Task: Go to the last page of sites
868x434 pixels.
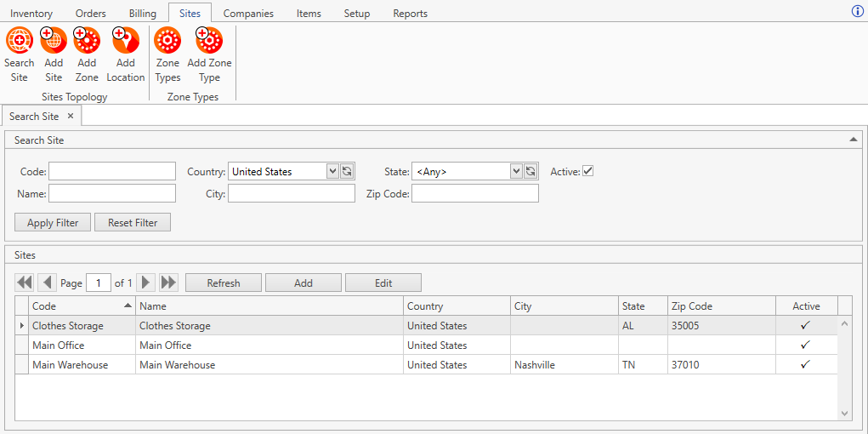Action: click(x=168, y=283)
